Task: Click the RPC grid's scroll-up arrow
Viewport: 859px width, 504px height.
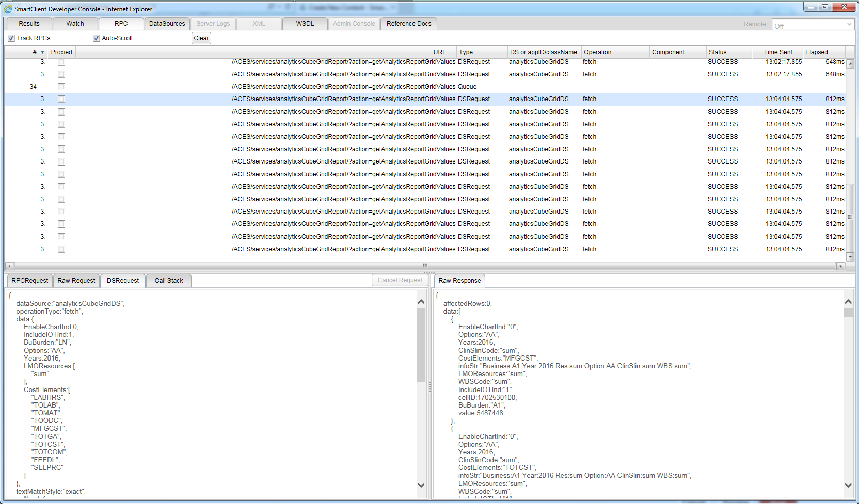Action: point(850,64)
